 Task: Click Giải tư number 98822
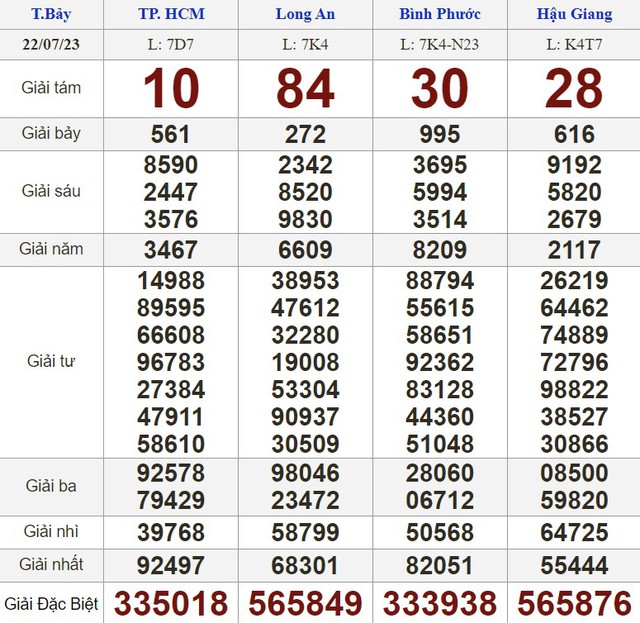pyautogui.click(x=574, y=389)
